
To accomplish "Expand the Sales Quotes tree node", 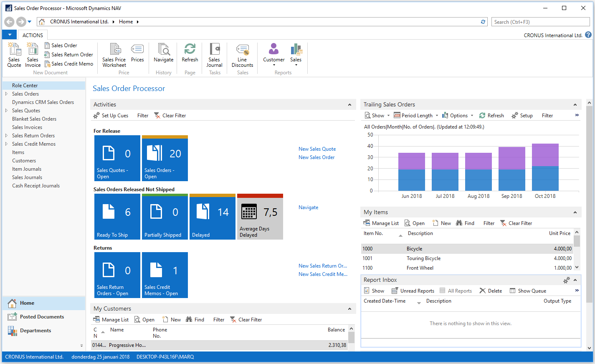I will tap(6, 111).
